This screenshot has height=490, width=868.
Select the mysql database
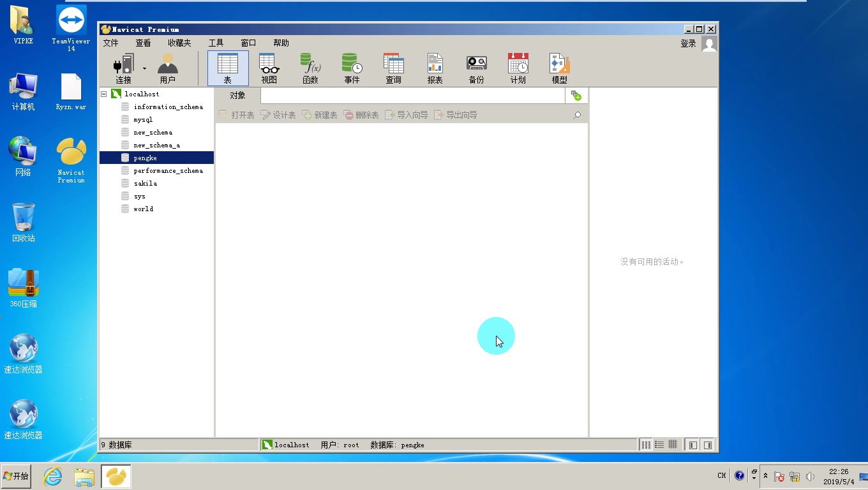pos(143,119)
